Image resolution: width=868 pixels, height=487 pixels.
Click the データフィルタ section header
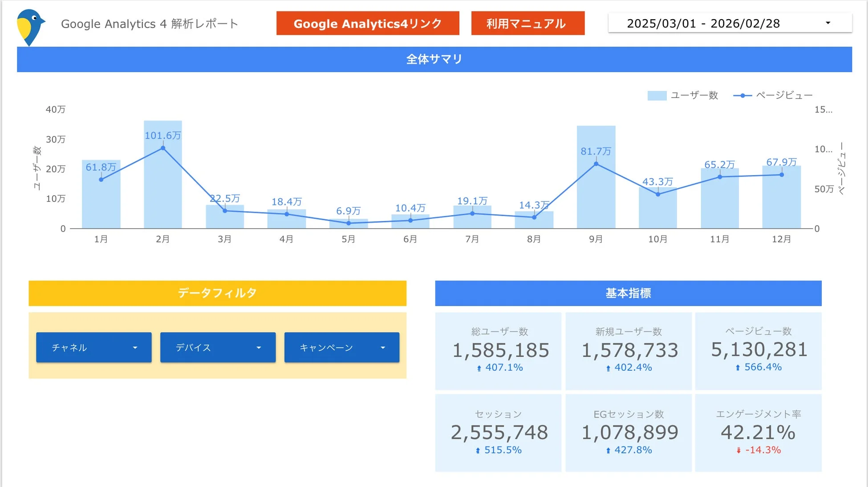click(217, 293)
